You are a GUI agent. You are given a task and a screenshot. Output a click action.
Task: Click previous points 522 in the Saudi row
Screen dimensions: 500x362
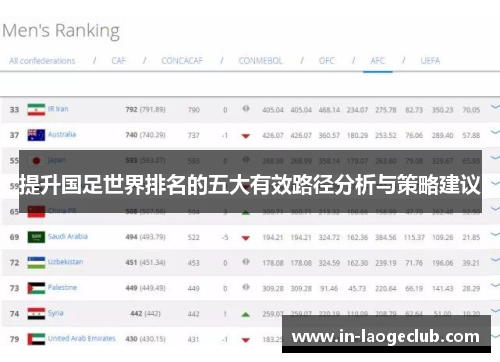194,237
